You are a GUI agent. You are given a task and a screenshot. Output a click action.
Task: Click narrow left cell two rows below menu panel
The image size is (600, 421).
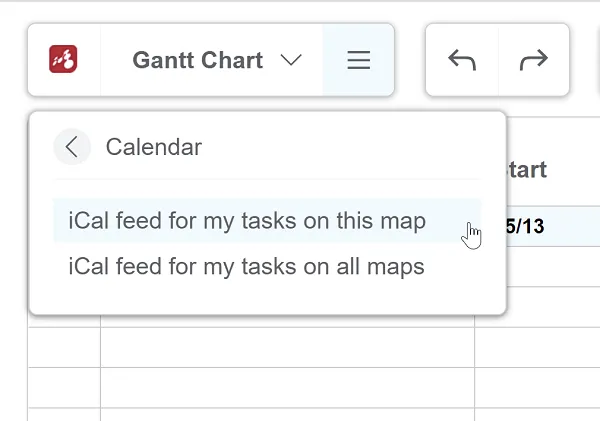(64, 387)
